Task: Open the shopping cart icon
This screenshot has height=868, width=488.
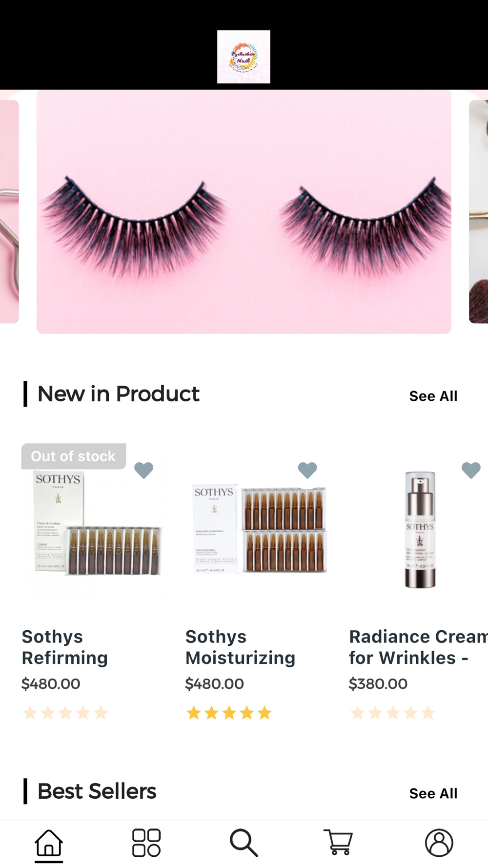Action: coord(338,842)
